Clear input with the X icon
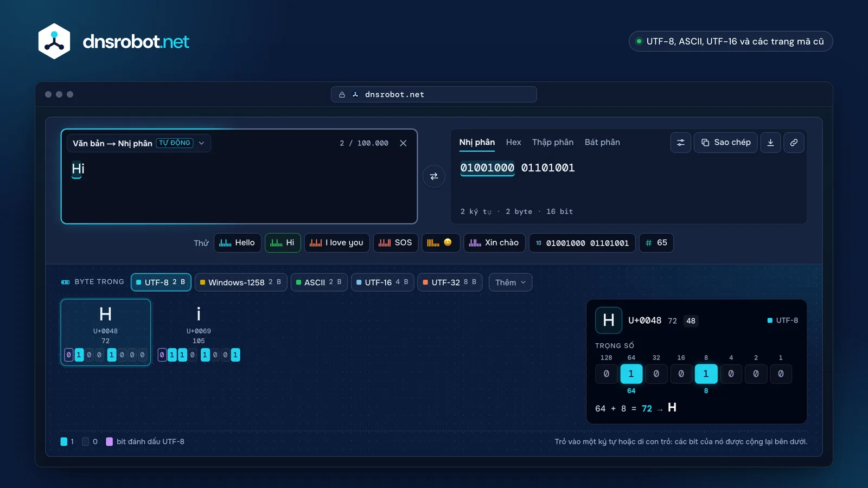The width and height of the screenshot is (868, 488). click(403, 143)
